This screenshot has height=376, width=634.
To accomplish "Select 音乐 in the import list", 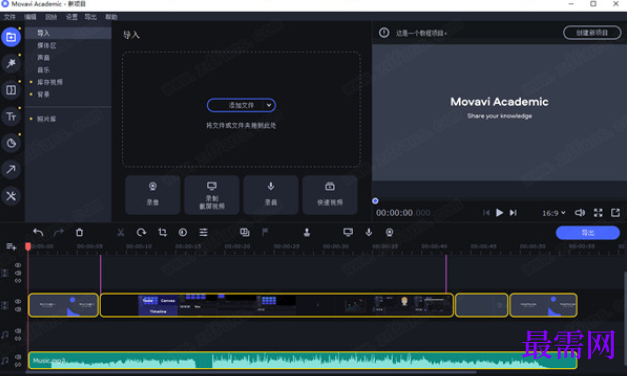I will (68, 70).
